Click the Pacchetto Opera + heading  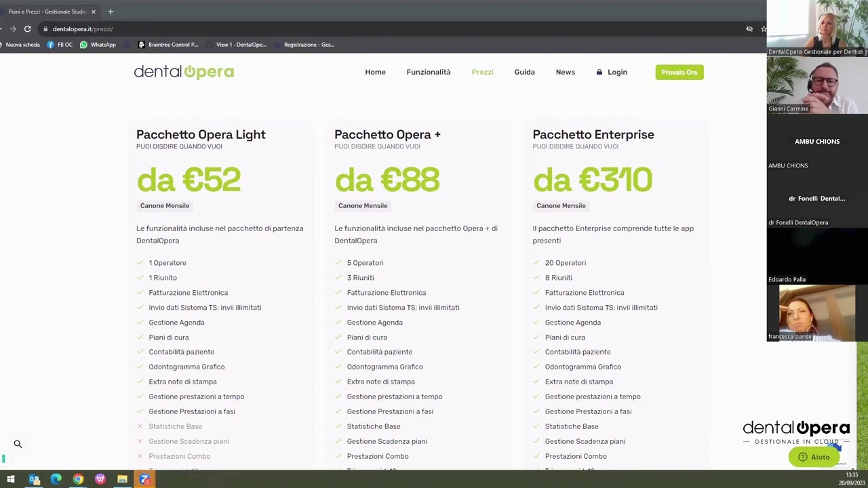point(387,134)
